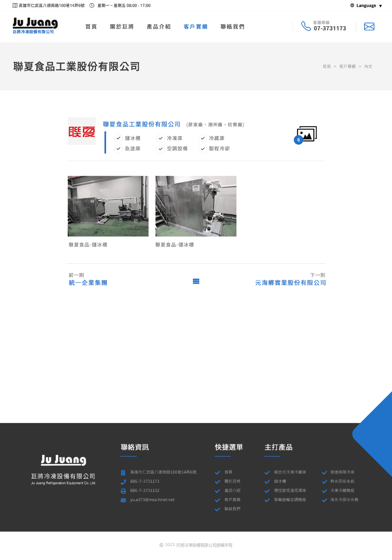Click checkmark icon beside 冷藏庫 feature
This screenshot has height=560, width=392.
coord(203,138)
